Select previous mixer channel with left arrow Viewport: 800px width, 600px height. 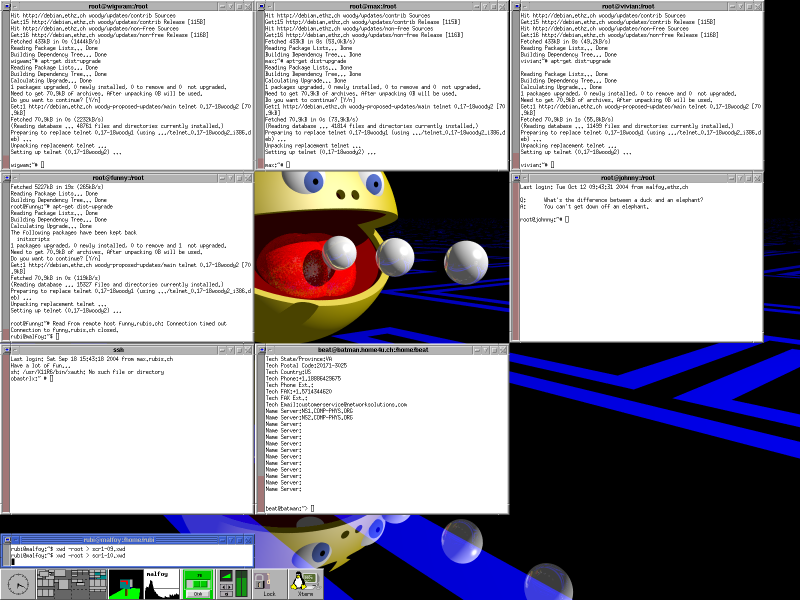point(223,587)
